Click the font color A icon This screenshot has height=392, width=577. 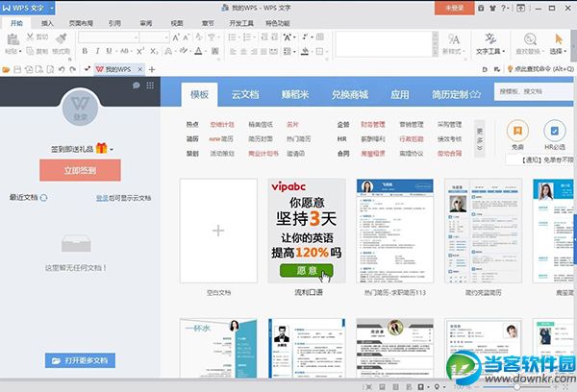pyautogui.click(x=198, y=51)
